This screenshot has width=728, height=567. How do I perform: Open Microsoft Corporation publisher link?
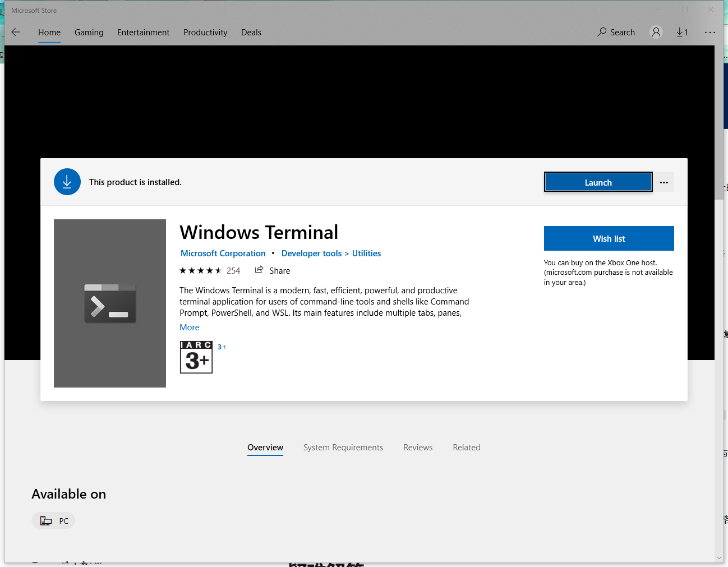tap(223, 253)
